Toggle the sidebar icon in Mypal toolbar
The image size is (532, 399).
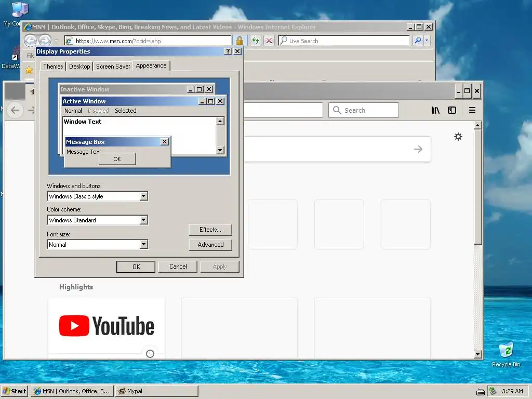(x=452, y=110)
